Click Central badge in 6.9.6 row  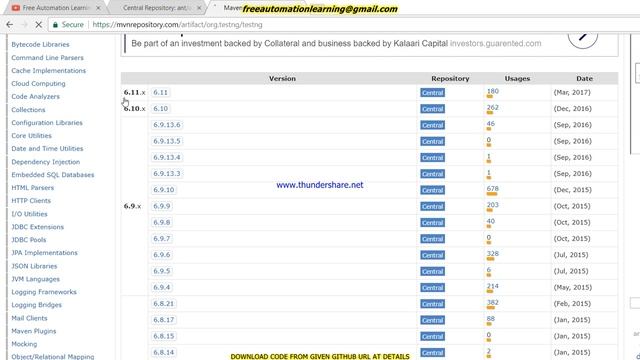pos(433,256)
